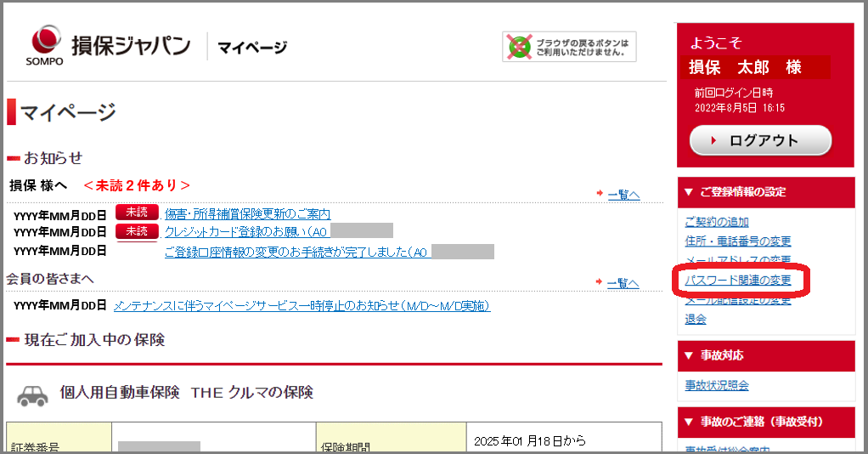Collapse the ご登録情報の設定 section header
Viewport: 868px width, 454px height.
click(766, 192)
